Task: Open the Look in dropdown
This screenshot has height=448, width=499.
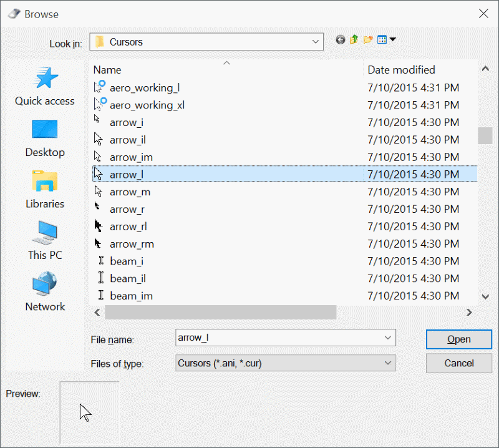Action: point(316,41)
